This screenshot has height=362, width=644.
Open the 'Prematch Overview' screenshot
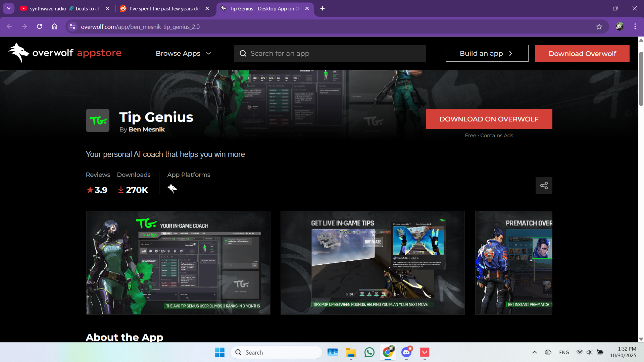tap(514, 263)
